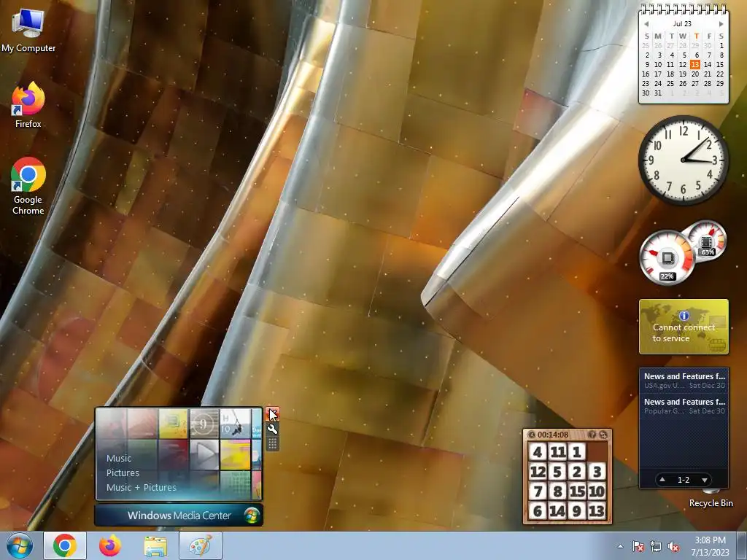Click the number 9 countdown tile in Media Center gadget

click(204, 424)
